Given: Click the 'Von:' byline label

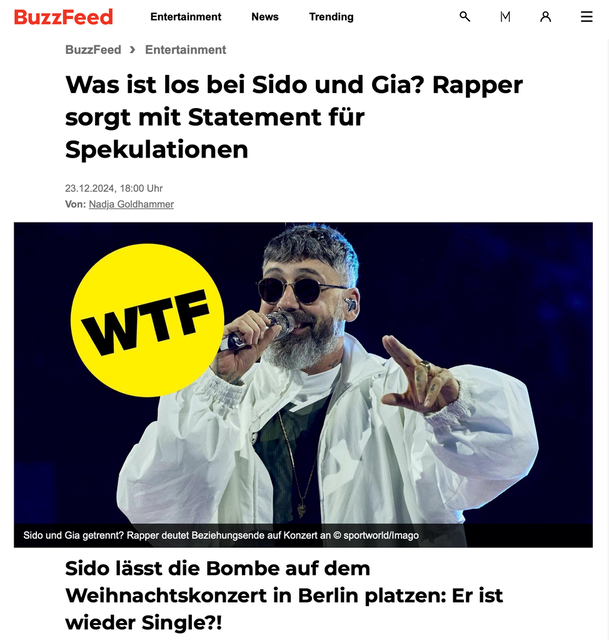Looking at the screenshot, I should tap(76, 204).
